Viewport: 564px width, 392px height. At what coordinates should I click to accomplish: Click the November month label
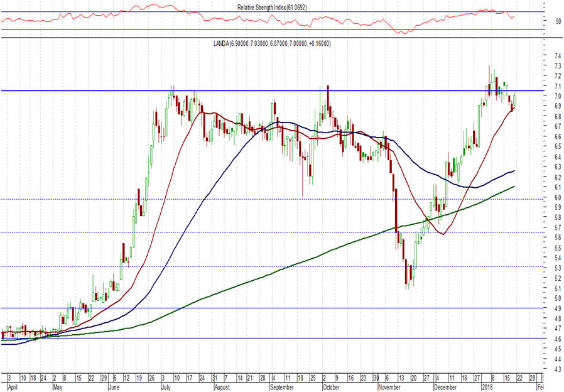point(389,388)
